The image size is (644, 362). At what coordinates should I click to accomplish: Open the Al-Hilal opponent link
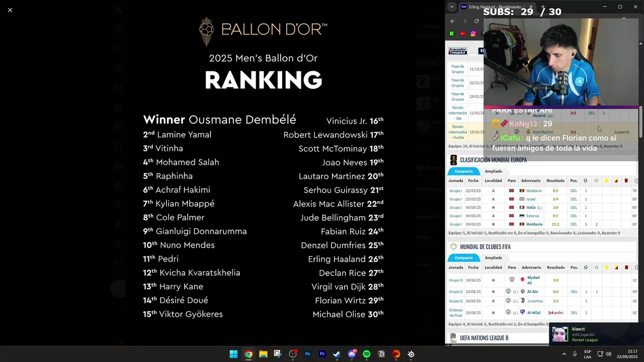(534, 313)
